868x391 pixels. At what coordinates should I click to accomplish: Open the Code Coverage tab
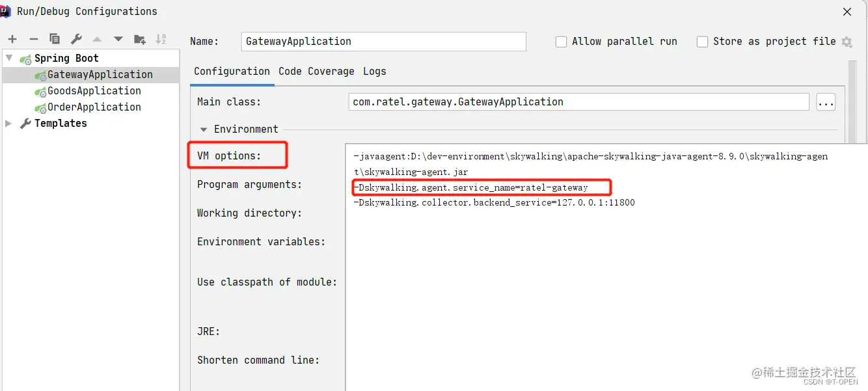pos(316,72)
